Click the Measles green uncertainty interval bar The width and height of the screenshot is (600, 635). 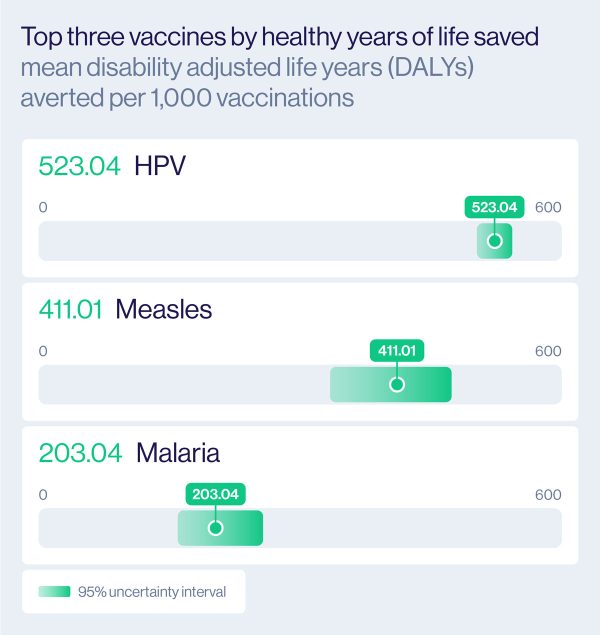pos(391,384)
